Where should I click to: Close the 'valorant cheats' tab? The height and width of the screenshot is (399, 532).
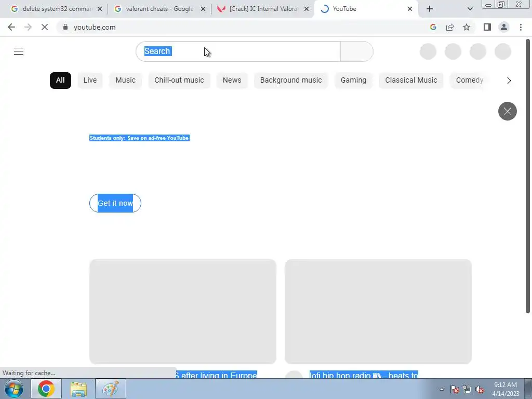[203, 9]
